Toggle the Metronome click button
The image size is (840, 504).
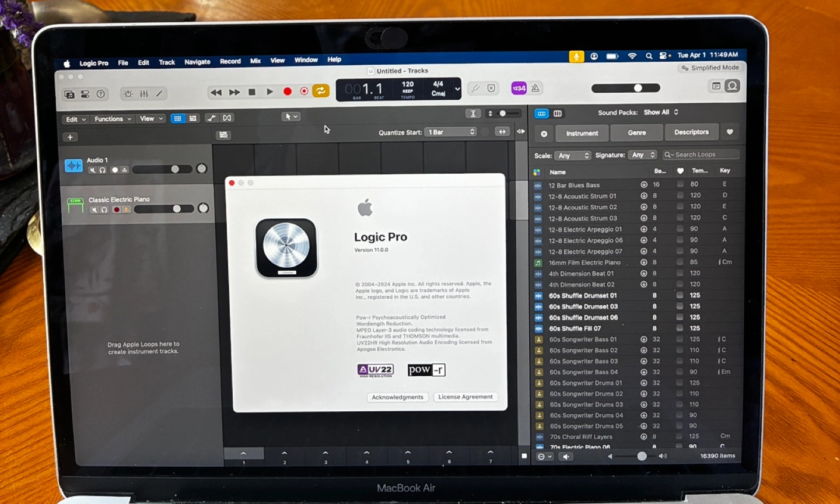[535, 88]
